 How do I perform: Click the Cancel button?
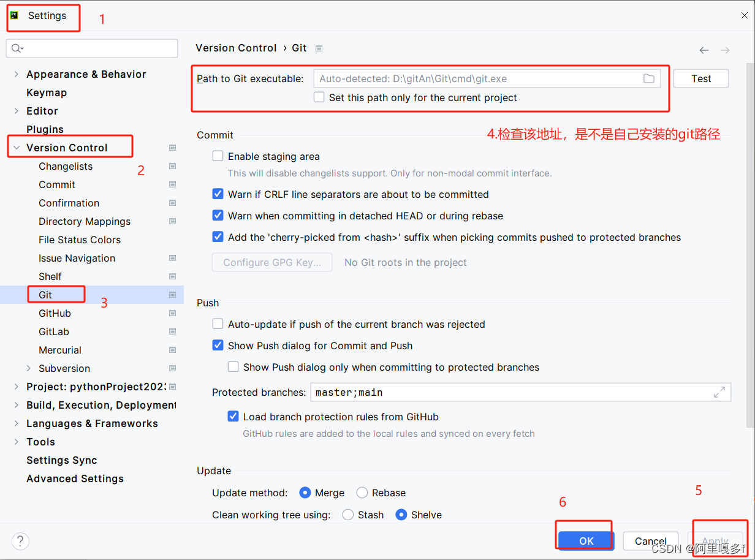(651, 541)
